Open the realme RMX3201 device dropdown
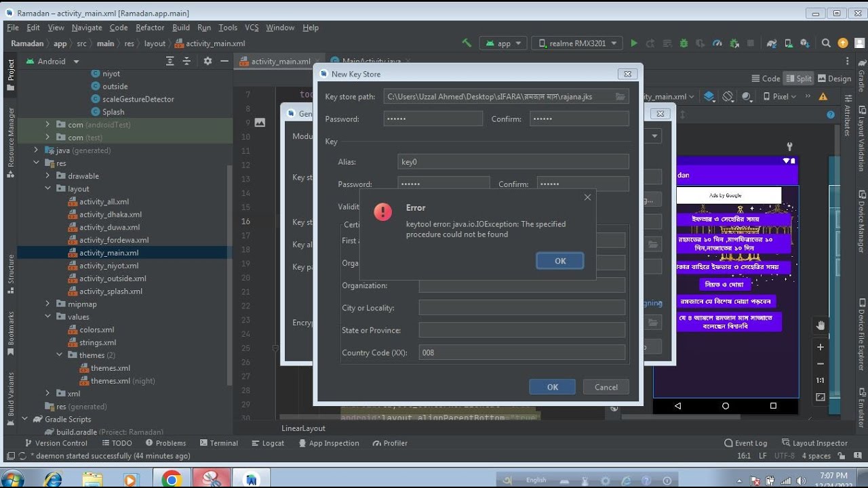The width and height of the screenshot is (868, 488). tap(577, 43)
